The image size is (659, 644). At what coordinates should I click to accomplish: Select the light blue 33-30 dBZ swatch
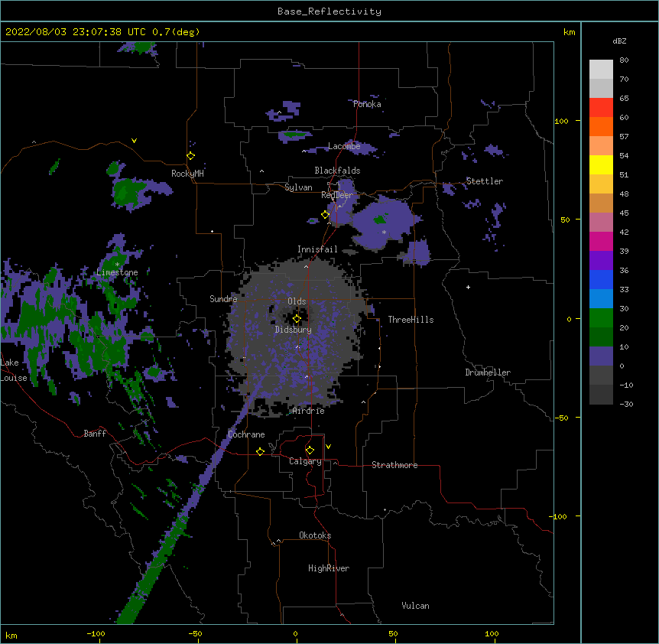601,299
